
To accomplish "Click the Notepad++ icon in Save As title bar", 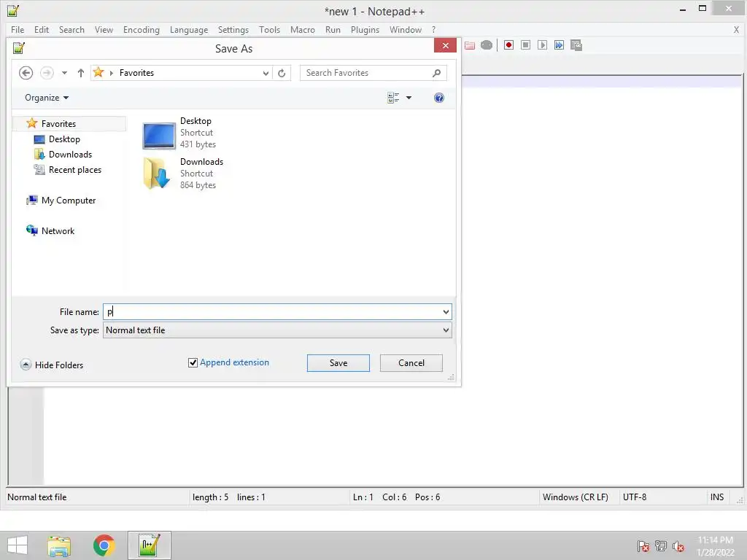I will click(x=18, y=48).
